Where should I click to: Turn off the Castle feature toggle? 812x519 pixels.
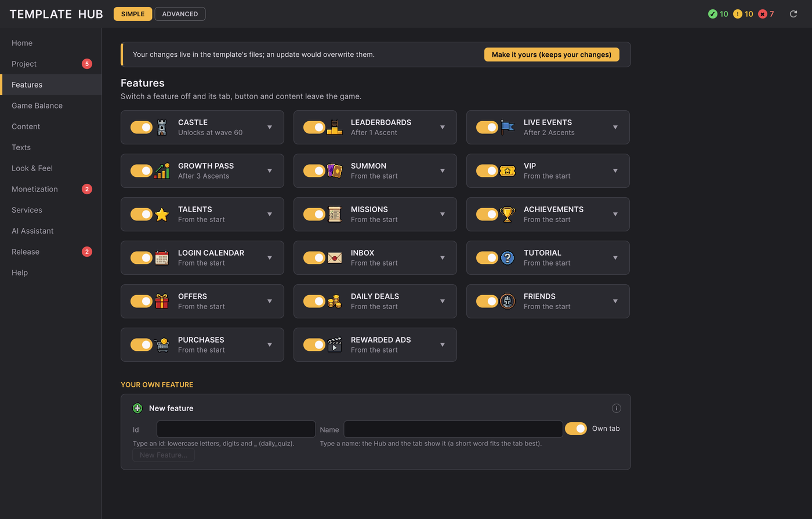coord(141,127)
